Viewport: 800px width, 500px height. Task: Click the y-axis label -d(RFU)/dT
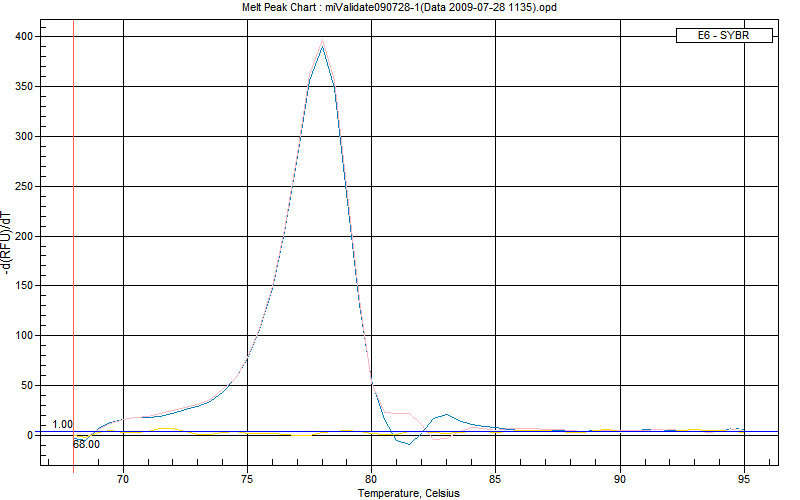click(6, 243)
